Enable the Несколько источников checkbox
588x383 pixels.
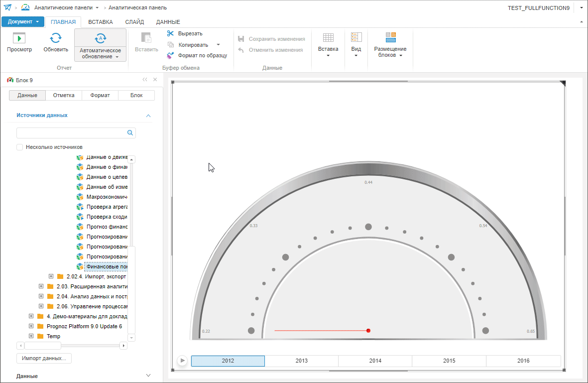(20, 147)
